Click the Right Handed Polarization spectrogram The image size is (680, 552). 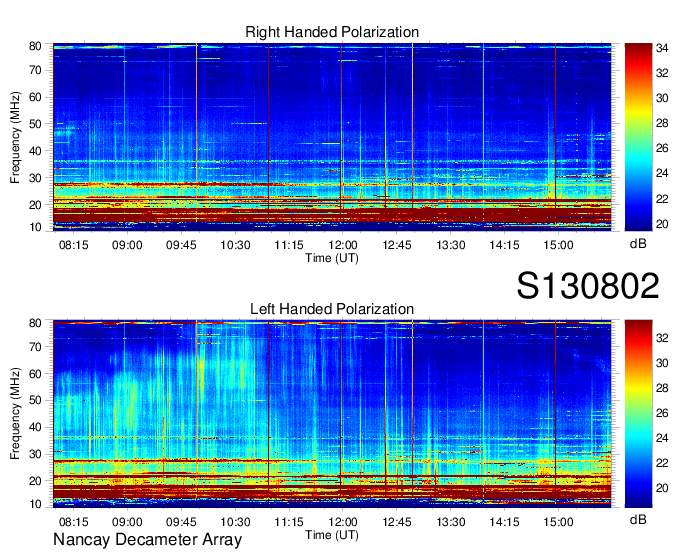point(332,137)
